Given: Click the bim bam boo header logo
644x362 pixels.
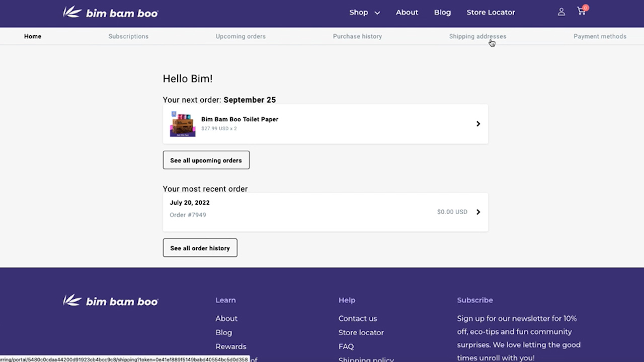Looking at the screenshot, I should pos(111,12).
